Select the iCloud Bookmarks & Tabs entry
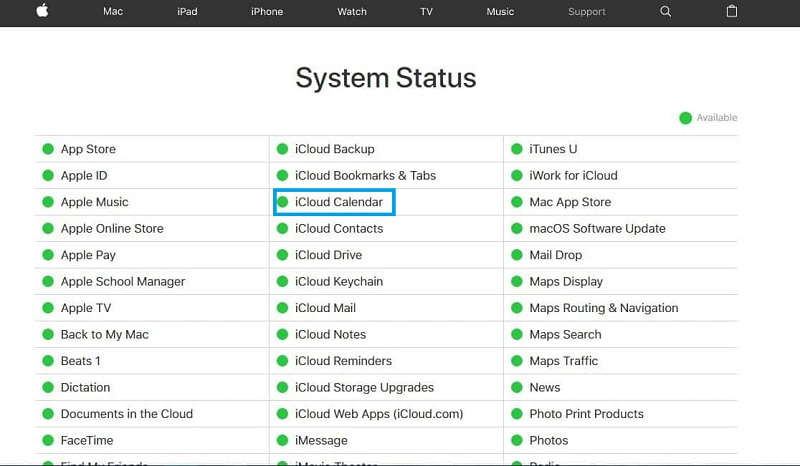 [x=365, y=176]
